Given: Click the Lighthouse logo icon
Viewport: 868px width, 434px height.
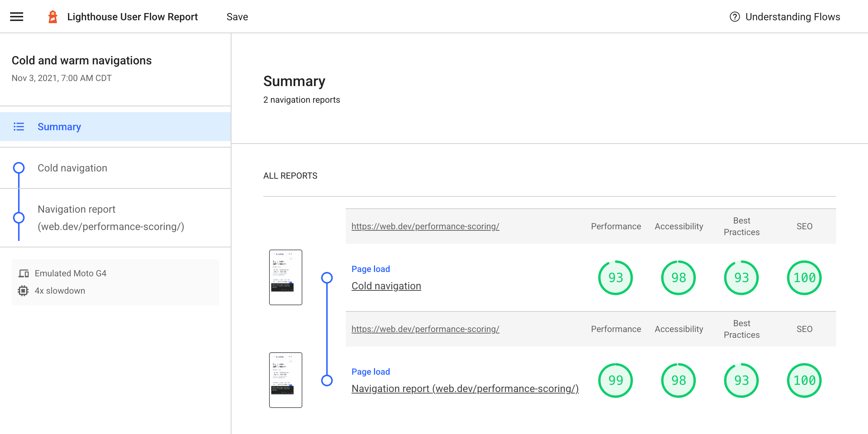Looking at the screenshot, I should [52, 17].
